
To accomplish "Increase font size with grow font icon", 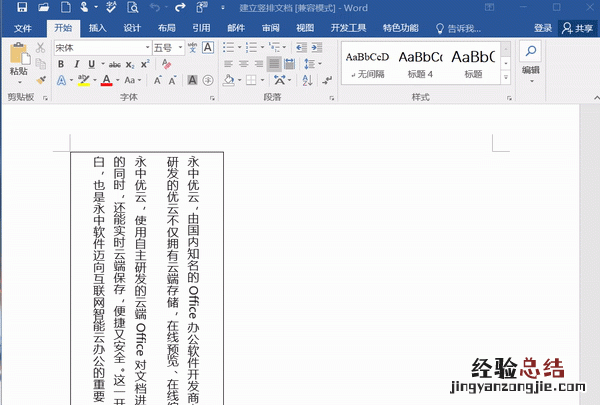I will 158,80.
